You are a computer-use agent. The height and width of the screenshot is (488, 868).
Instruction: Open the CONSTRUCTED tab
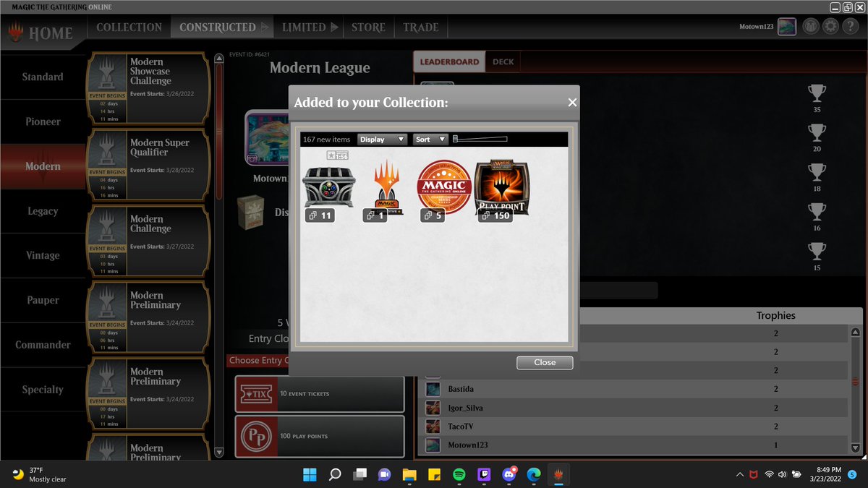pyautogui.click(x=223, y=27)
